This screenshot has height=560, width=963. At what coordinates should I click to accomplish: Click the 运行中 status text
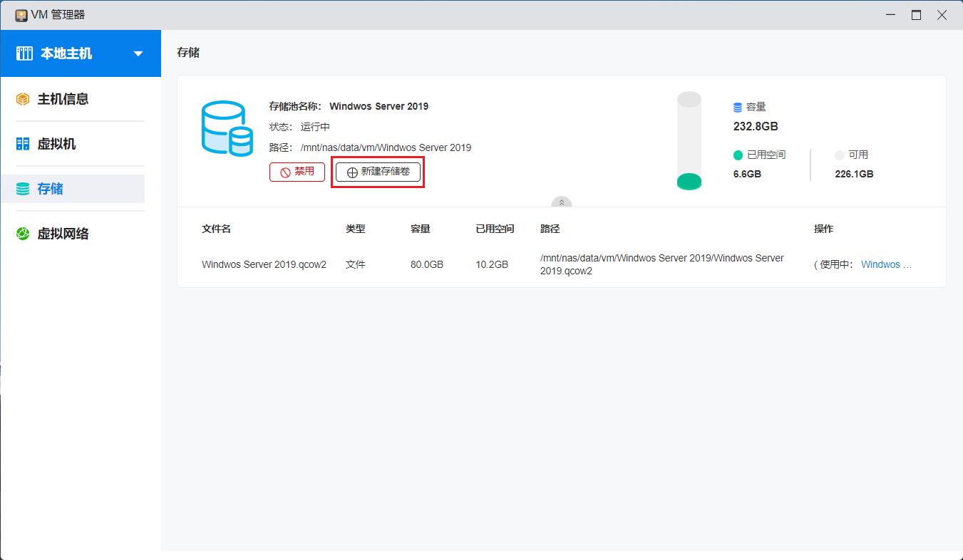(315, 127)
